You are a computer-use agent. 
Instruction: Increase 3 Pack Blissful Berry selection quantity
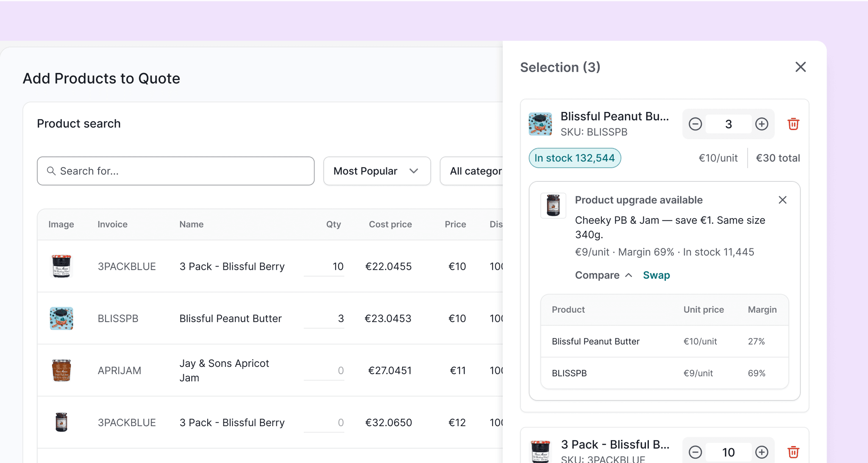pos(762,452)
